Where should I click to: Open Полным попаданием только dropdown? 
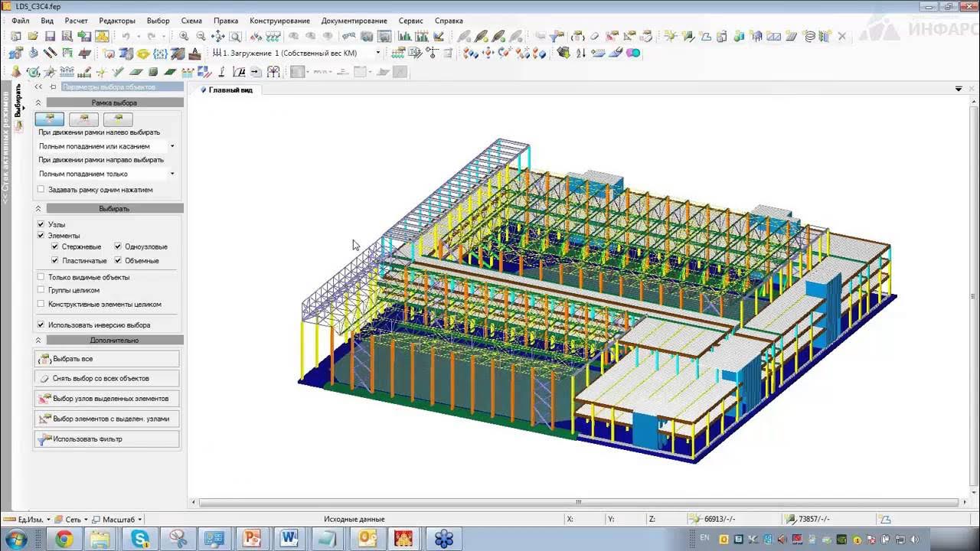[172, 174]
